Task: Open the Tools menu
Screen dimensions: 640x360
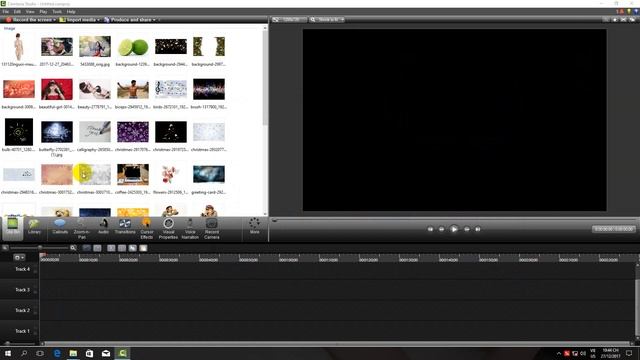Action: (x=57, y=11)
